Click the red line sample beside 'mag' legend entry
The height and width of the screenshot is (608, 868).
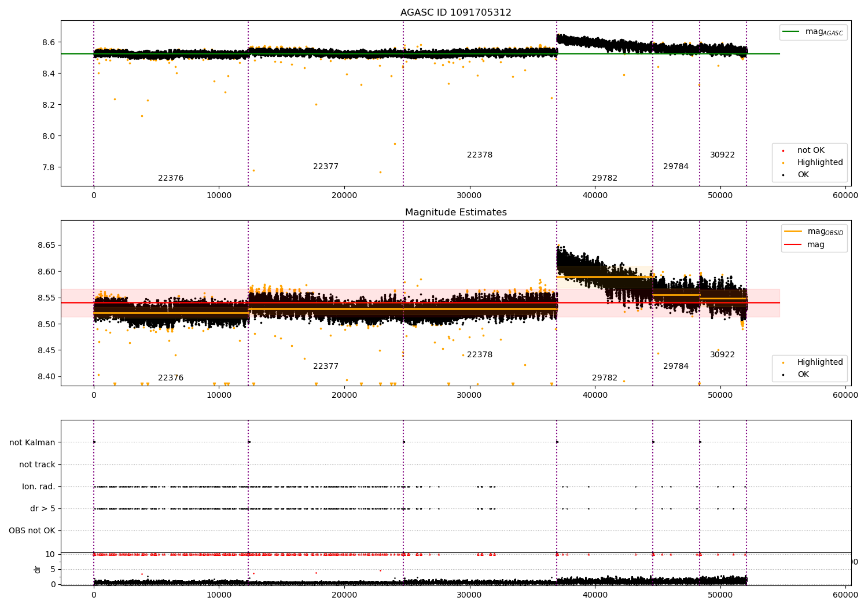pos(793,245)
